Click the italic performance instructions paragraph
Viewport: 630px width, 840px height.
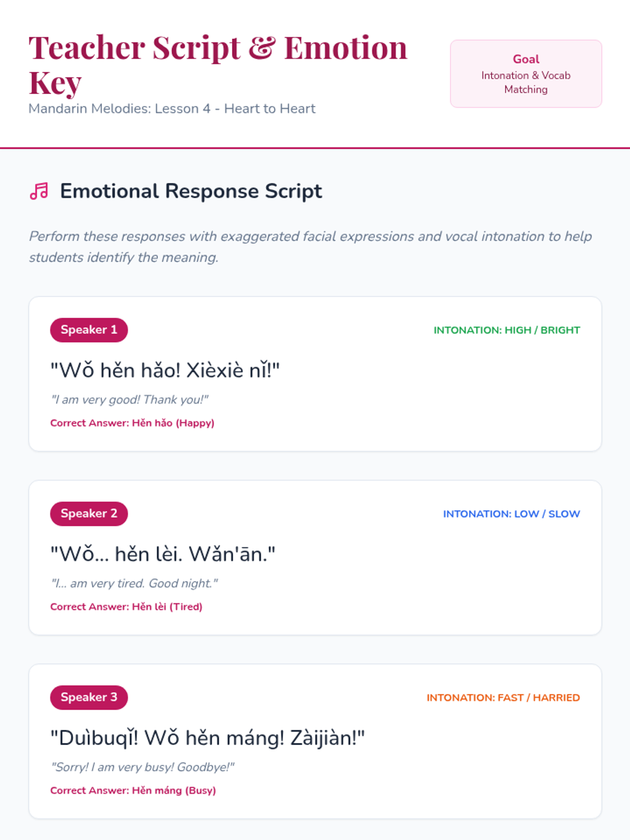[x=310, y=247]
